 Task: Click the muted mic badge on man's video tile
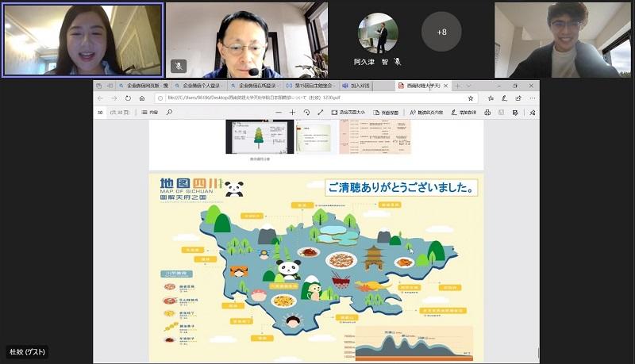click(179, 66)
